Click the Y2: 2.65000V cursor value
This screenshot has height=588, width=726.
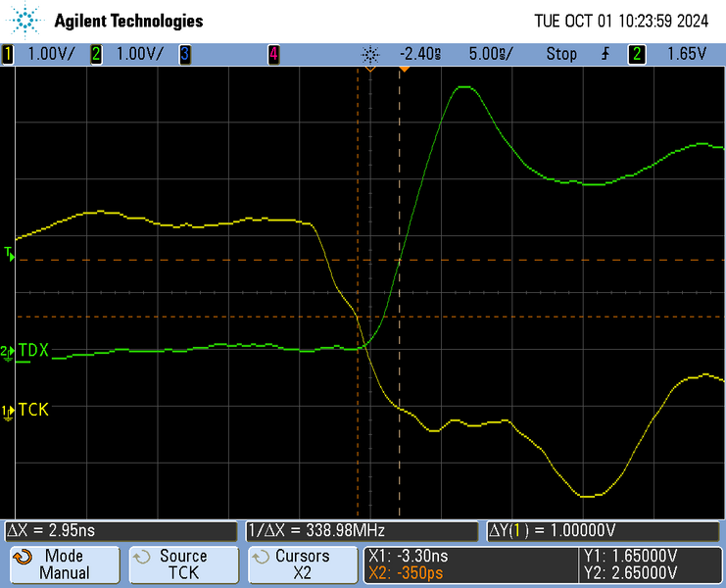[x=631, y=573]
